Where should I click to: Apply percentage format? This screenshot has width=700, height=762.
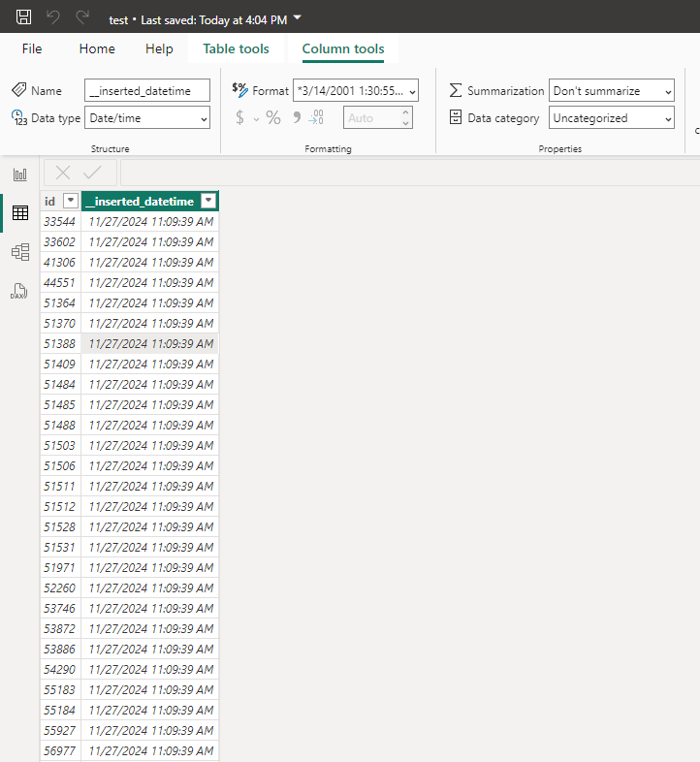click(273, 117)
